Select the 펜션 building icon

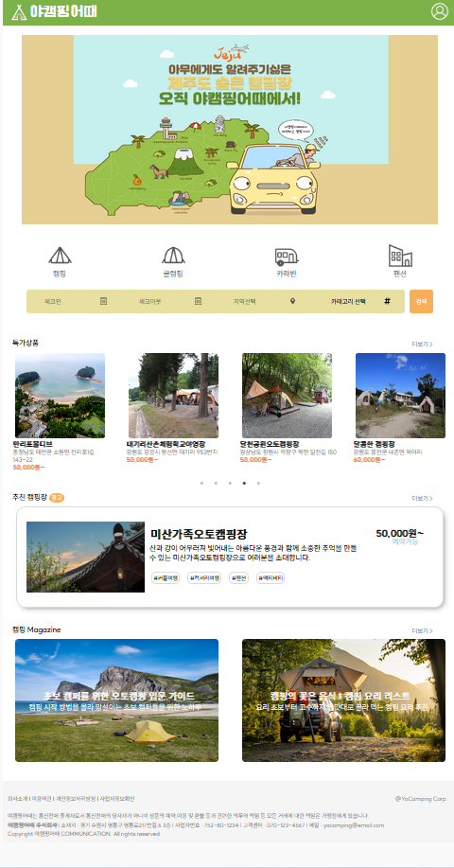pos(400,256)
